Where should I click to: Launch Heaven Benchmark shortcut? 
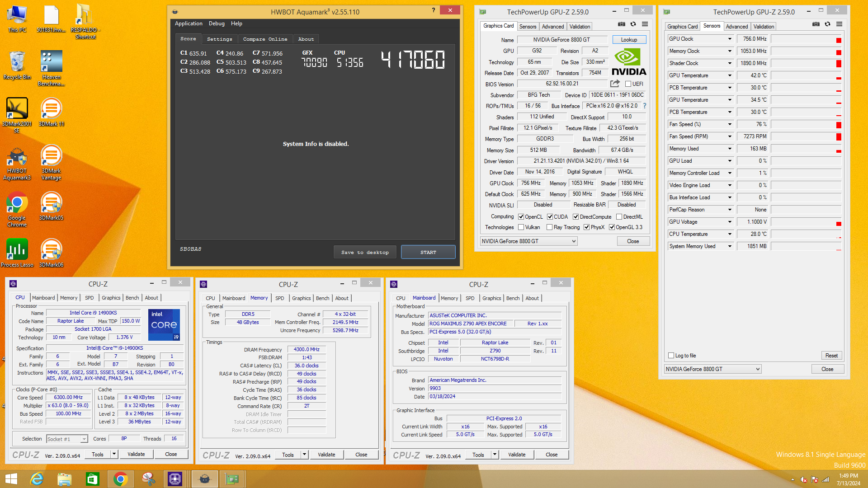coord(51,69)
